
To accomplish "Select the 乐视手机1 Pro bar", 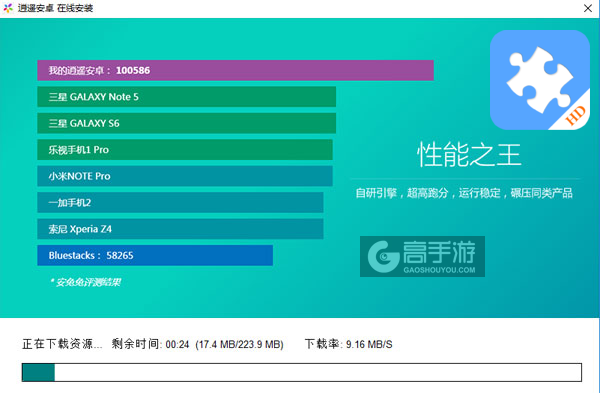I will (x=185, y=150).
